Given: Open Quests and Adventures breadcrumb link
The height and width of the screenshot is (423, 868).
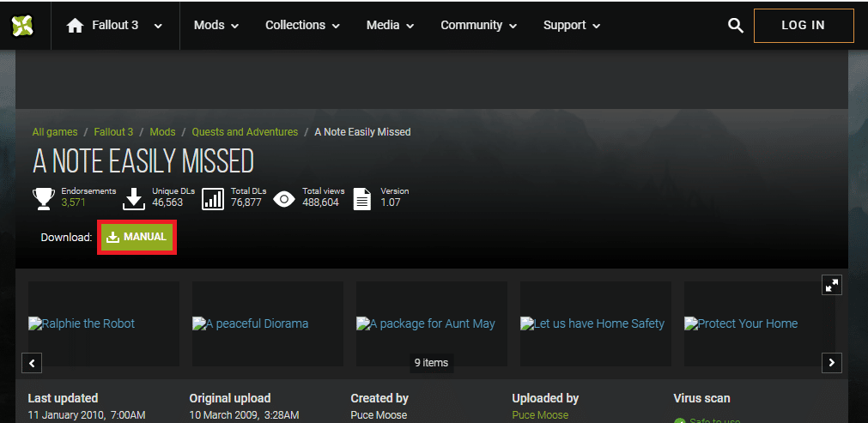Looking at the screenshot, I should (245, 132).
